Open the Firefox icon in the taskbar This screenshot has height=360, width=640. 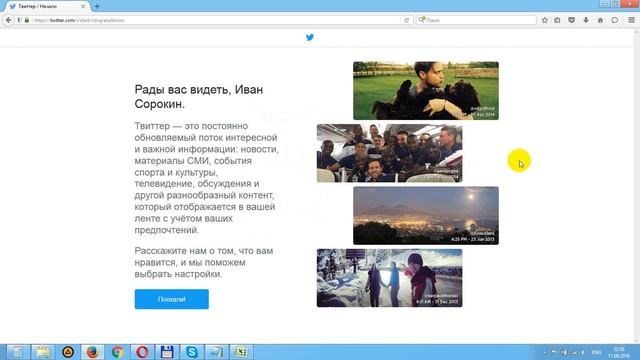[92, 352]
